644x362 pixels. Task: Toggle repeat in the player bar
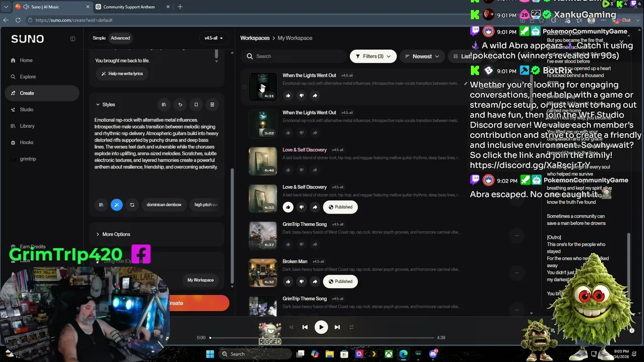click(351, 327)
